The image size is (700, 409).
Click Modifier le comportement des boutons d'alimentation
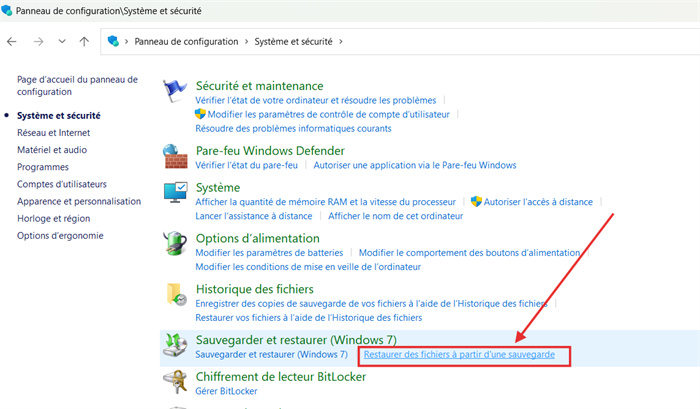(x=469, y=253)
